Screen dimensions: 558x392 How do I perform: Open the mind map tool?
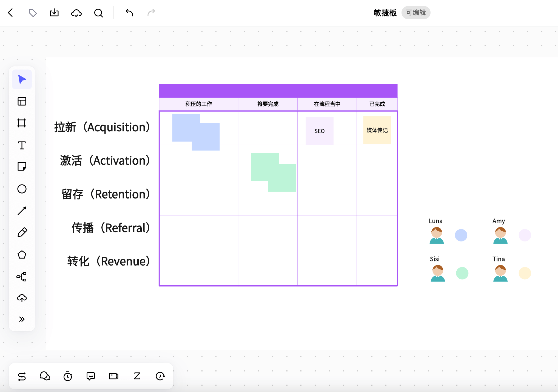[22, 276]
